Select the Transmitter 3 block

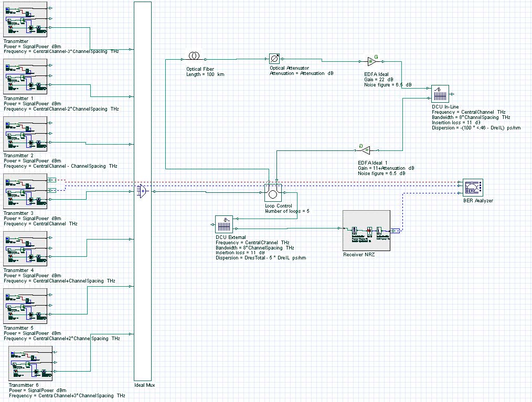25,191
